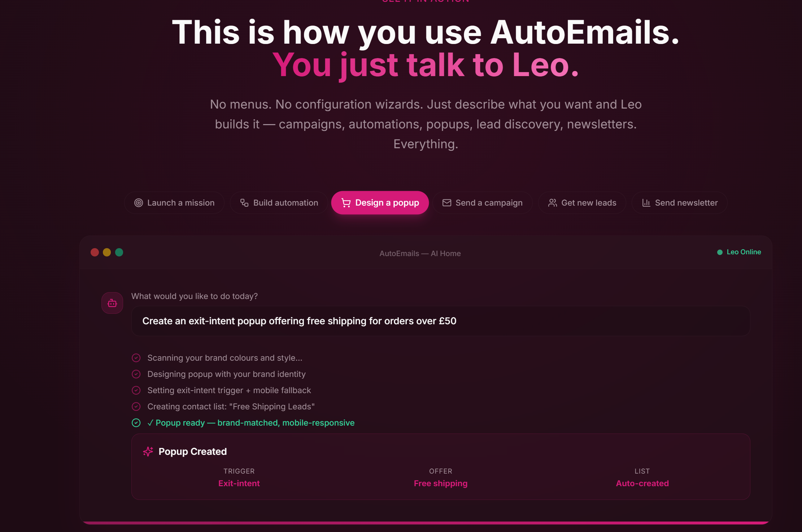802x532 pixels.
Task: Click the check circle for Setting exit-intent trigger
Action: click(x=136, y=390)
